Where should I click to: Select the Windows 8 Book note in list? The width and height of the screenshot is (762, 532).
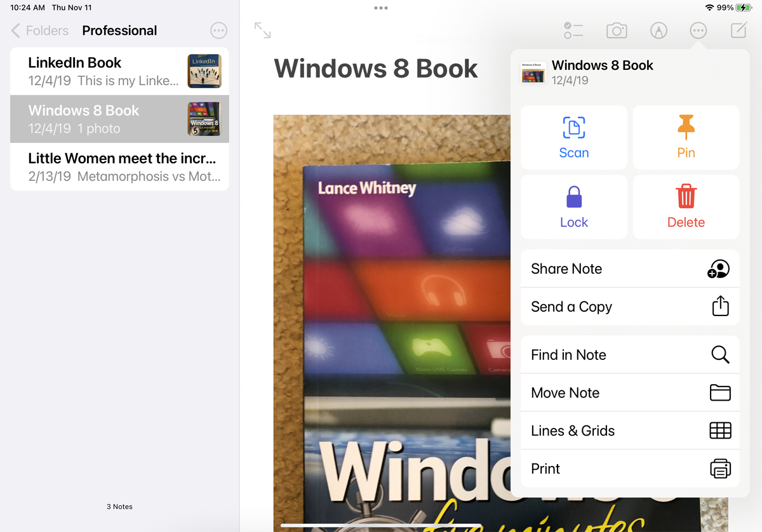(x=119, y=119)
